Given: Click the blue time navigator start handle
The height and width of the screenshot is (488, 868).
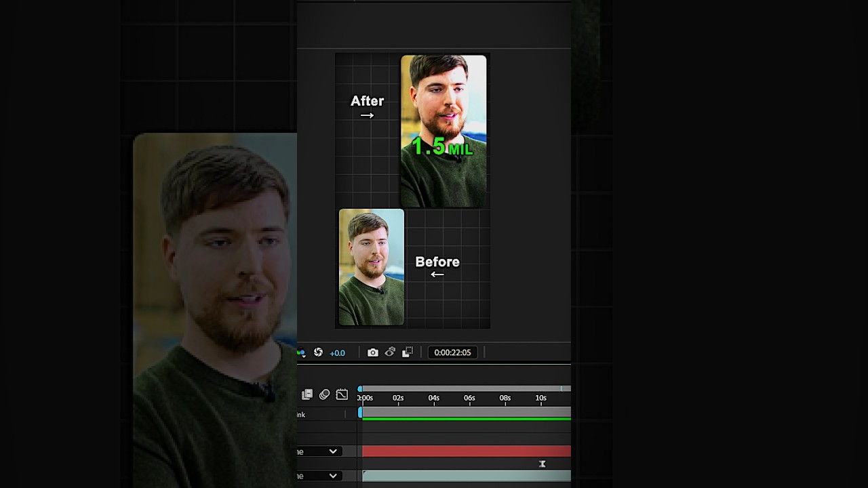Looking at the screenshot, I should coord(360,388).
